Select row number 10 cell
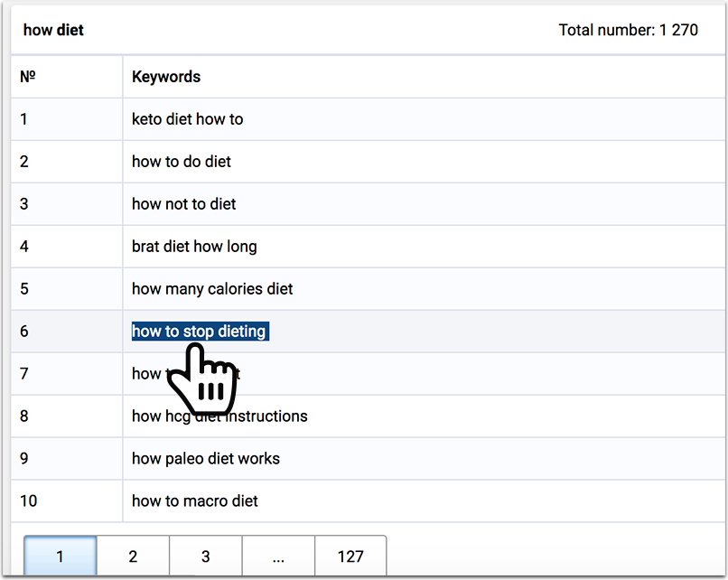The image size is (728, 580). click(67, 501)
